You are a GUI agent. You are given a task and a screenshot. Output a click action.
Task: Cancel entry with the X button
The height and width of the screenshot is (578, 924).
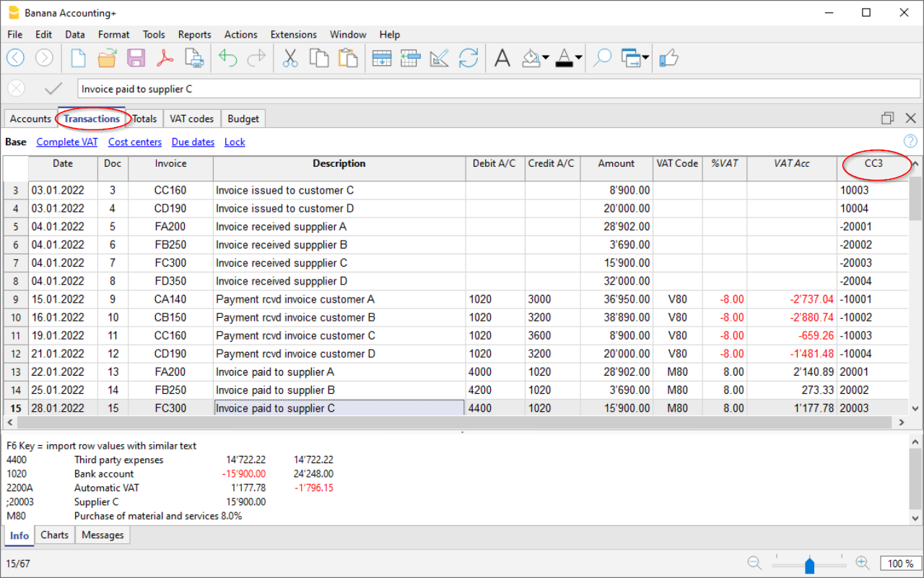(16, 89)
